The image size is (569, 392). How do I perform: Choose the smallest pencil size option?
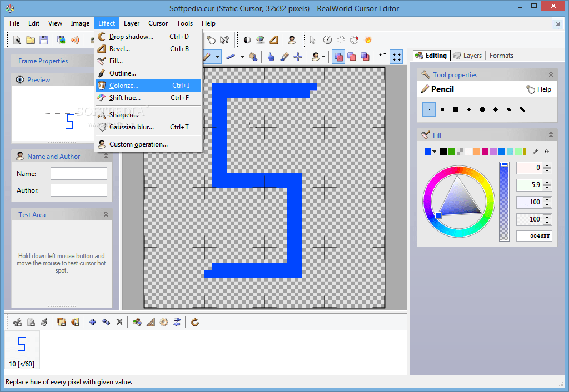pyautogui.click(x=428, y=109)
